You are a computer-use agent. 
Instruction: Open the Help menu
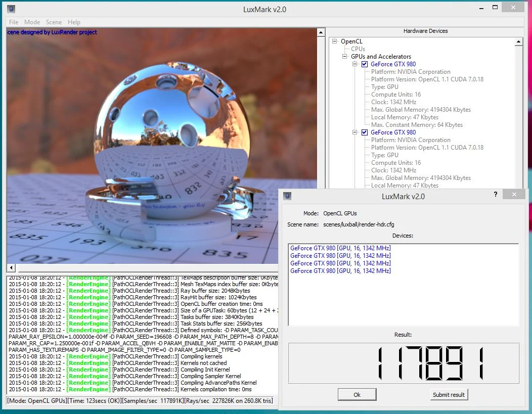[x=74, y=22]
